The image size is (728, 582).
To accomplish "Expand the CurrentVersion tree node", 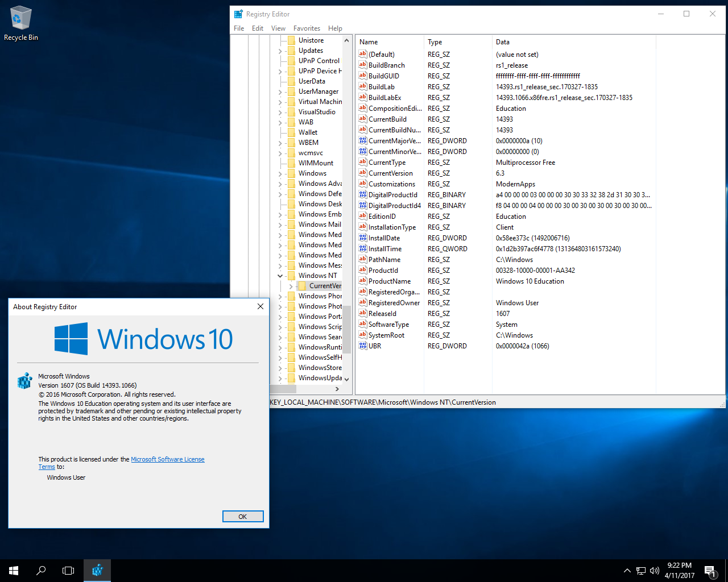I will point(291,286).
